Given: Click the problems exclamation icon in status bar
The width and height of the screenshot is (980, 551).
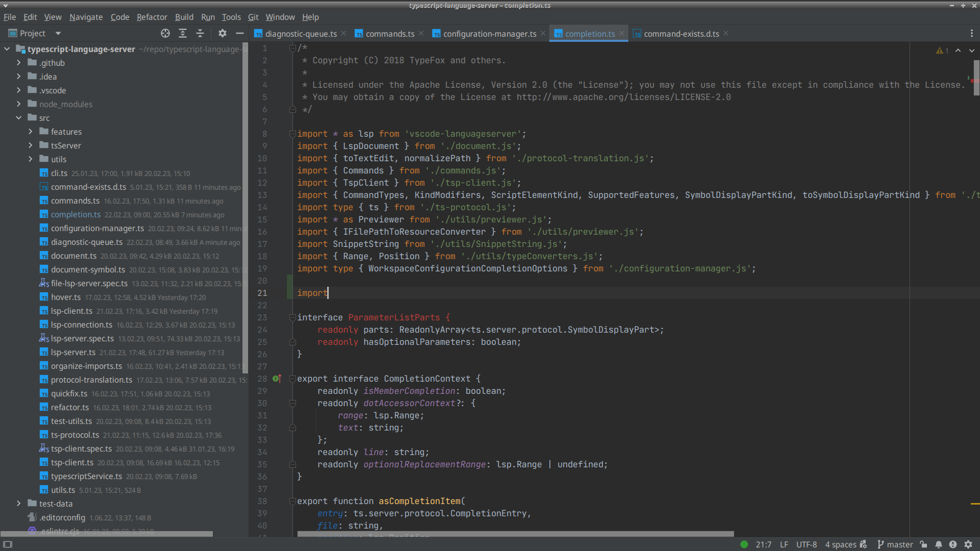Looking at the screenshot, I should tap(952, 544).
